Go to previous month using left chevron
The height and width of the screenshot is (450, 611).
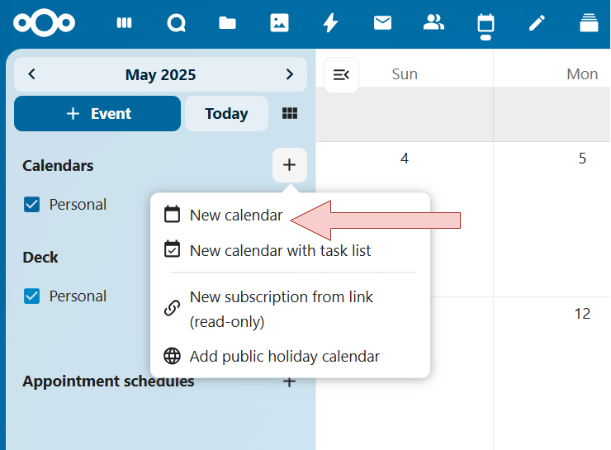(32, 74)
